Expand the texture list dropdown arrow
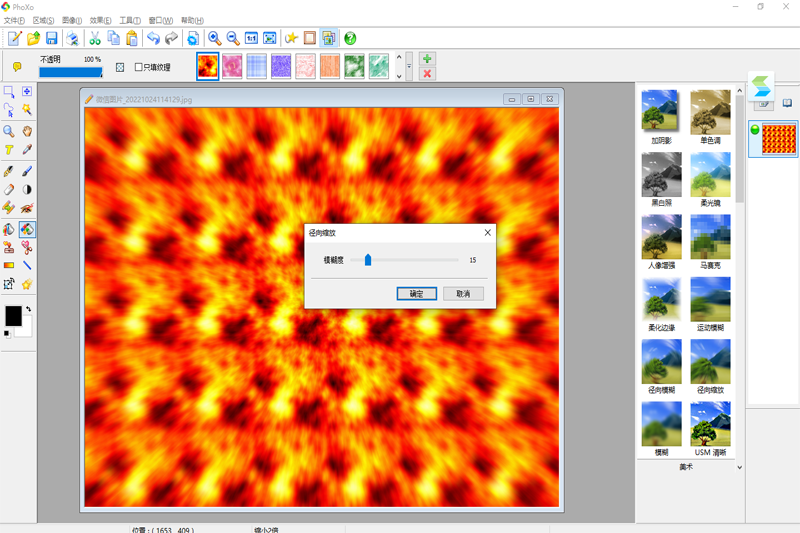Viewport: 800px width, 533px height. 409,66
